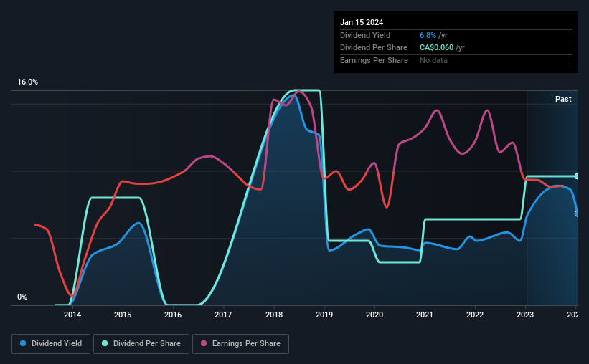The height and width of the screenshot is (364, 589).
Task: Click the Dividend Per Share endpoint marker
Action: tap(577, 176)
